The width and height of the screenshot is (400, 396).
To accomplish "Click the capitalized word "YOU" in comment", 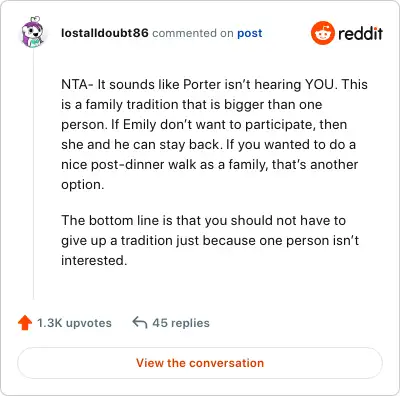I will 320,84.
